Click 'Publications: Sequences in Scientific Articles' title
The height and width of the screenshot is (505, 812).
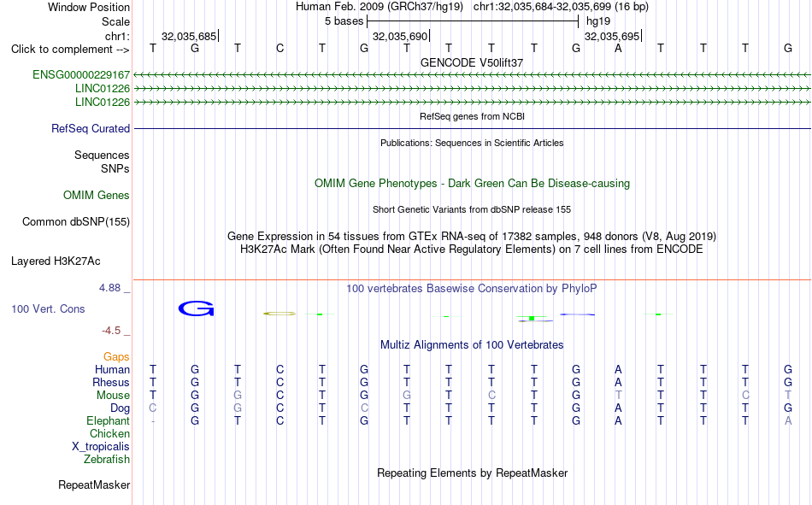tap(472, 143)
